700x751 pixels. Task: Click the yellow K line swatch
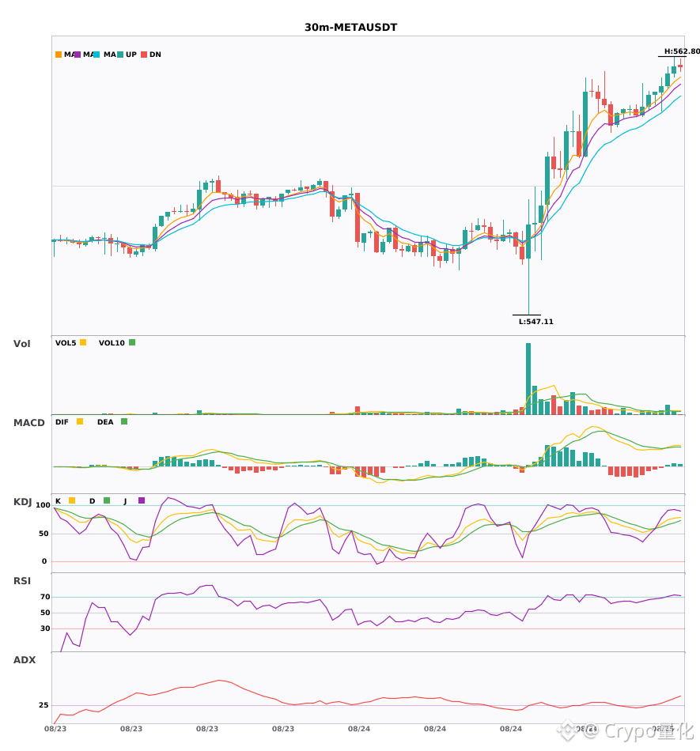[x=72, y=500]
